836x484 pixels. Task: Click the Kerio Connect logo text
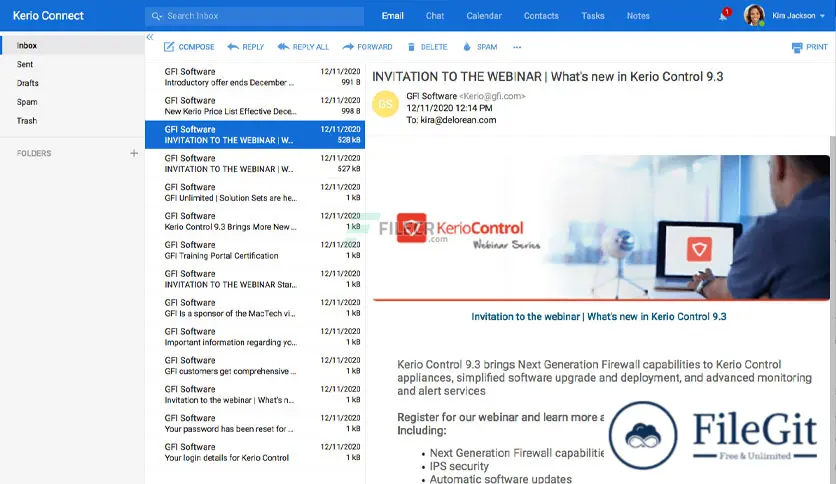click(x=48, y=15)
